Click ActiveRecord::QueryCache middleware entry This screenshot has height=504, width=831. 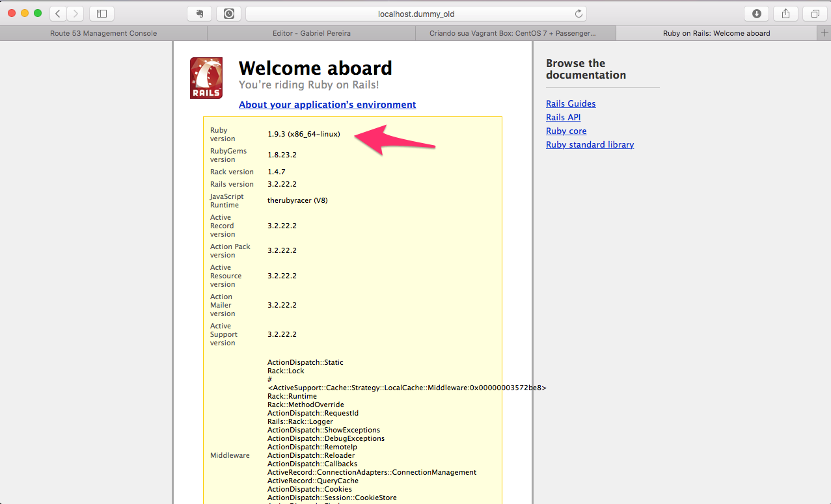[x=313, y=481]
